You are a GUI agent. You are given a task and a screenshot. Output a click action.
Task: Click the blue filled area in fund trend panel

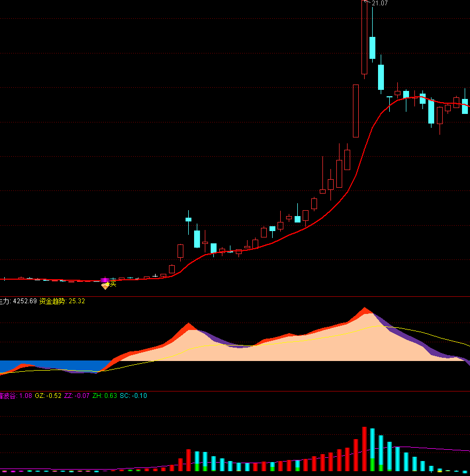tap(53, 365)
